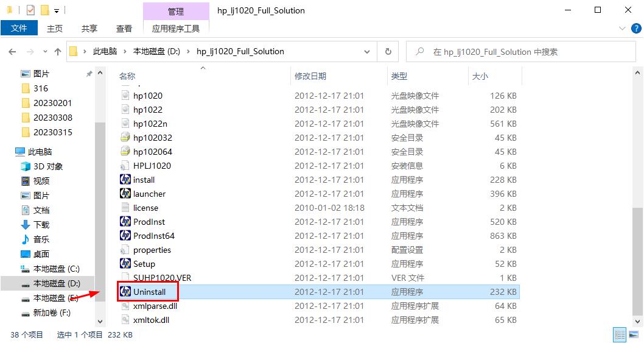Select the install application icon
The width and height of the screenshot is (644, 343).
(125, 180)
